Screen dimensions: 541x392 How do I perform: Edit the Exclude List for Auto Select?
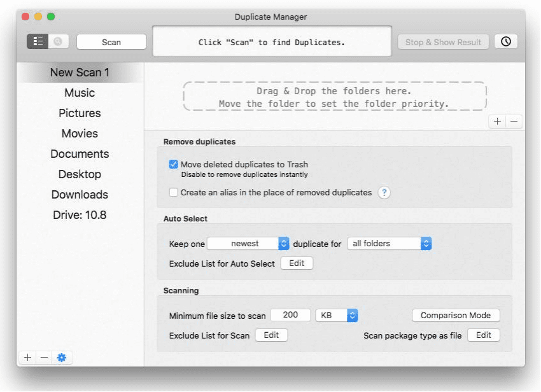297,263
